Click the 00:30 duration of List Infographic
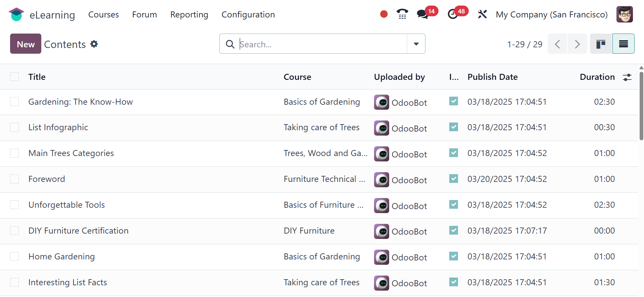Viewport: 644px width, 297px height. click(x=604, y=128)
